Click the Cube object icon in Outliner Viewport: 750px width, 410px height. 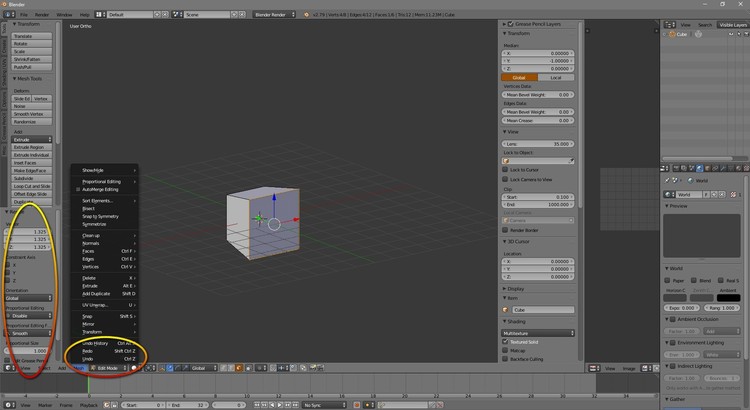pyautogui.click(x=672, y=34)
